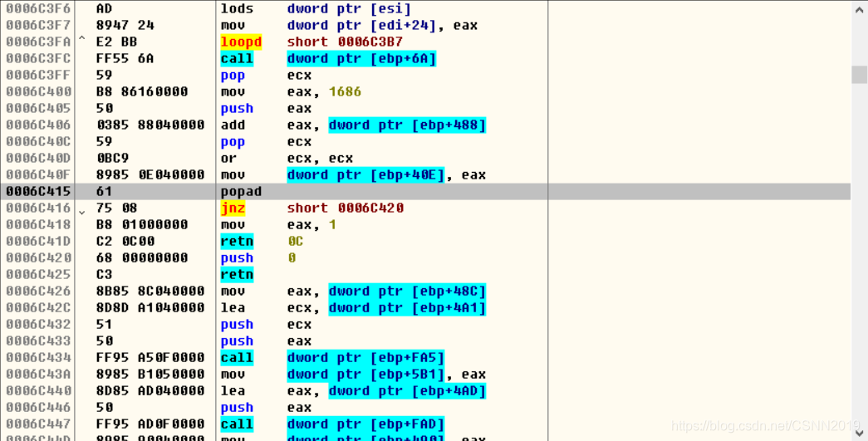
Task: Click the or ecx, ecx instruction
Action: point(287,159)
